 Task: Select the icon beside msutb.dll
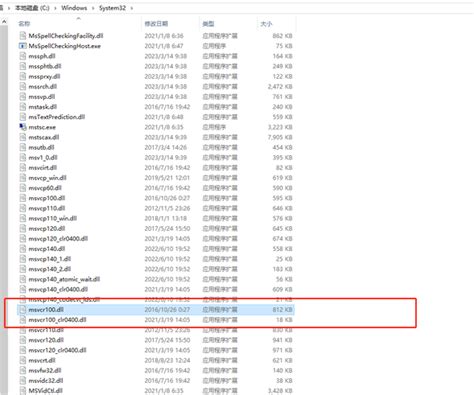pos(22,147)
